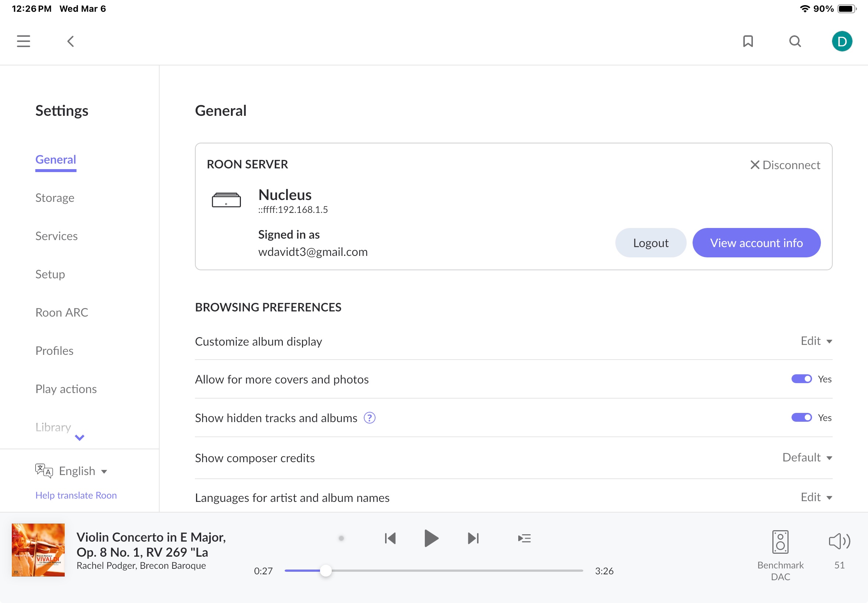
Task: Select the Library settings tab
Action: 53,427
